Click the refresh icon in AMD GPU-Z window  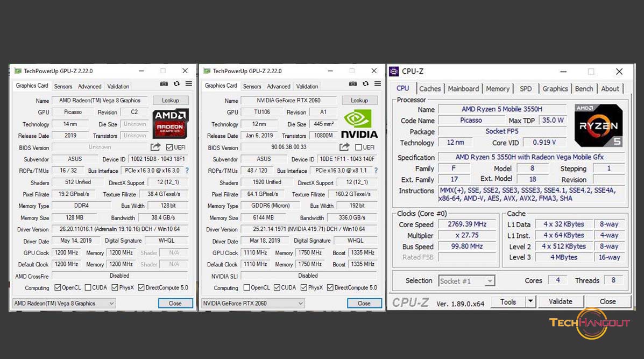coord(176,84)
